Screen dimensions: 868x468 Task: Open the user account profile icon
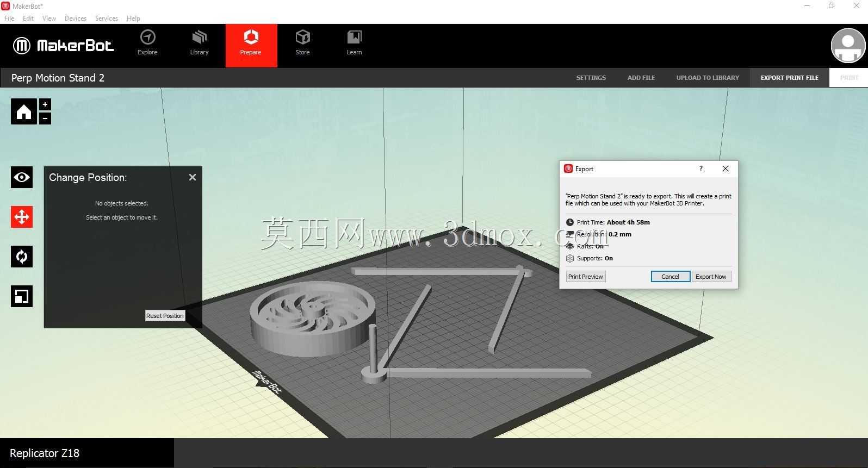(x=848, y=46)
